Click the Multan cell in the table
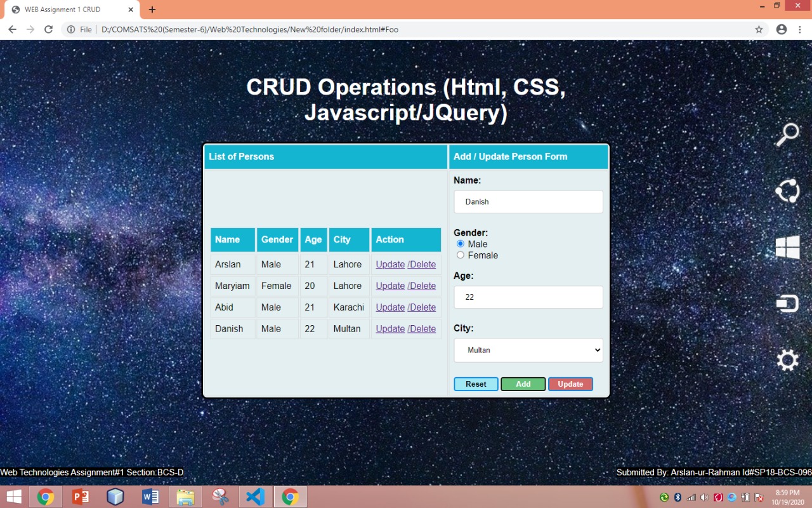 [349, 329]
